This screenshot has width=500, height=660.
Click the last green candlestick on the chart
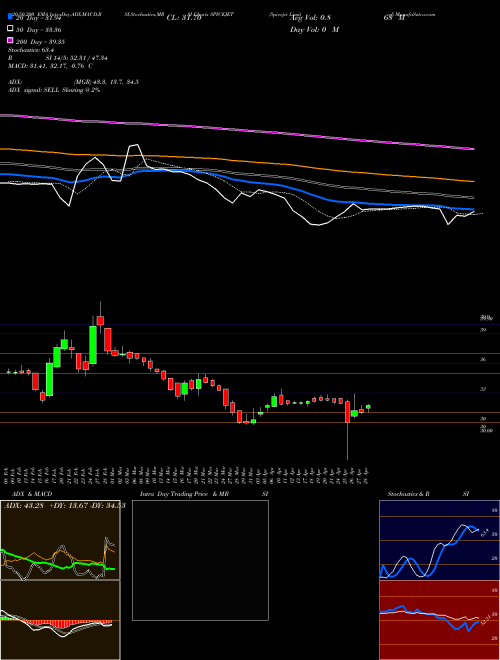pyautogui.click(x=368, y=407)
